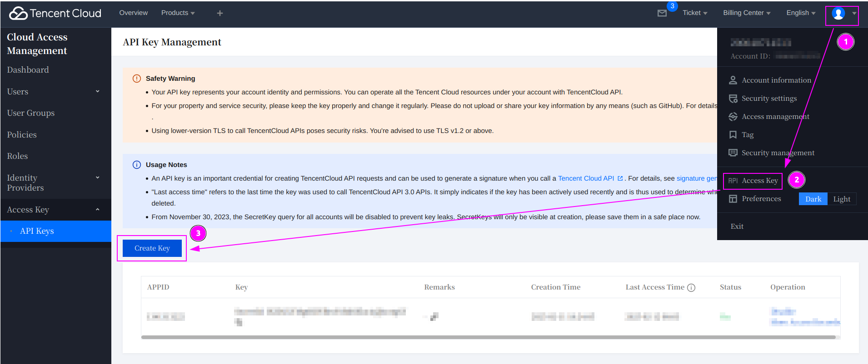Click external link icon after Tencent Cloud API
The image size is (868, 364).
point(620,178)
